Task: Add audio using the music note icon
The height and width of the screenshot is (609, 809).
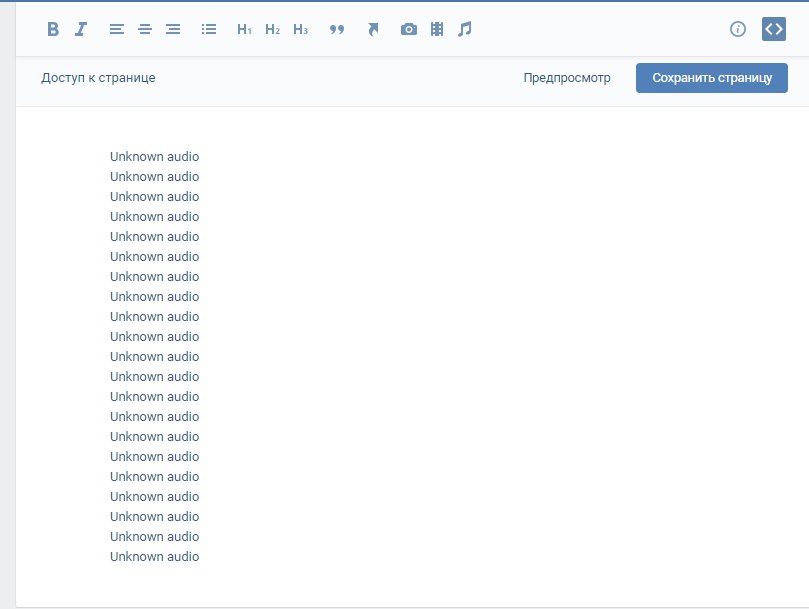Action: (x=464, y=30)
